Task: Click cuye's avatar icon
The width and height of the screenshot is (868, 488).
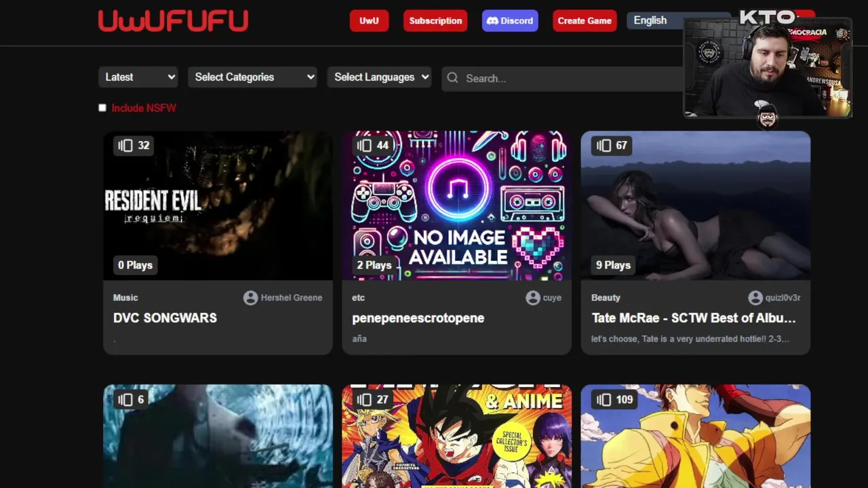Action: click(x=532, y=298)
